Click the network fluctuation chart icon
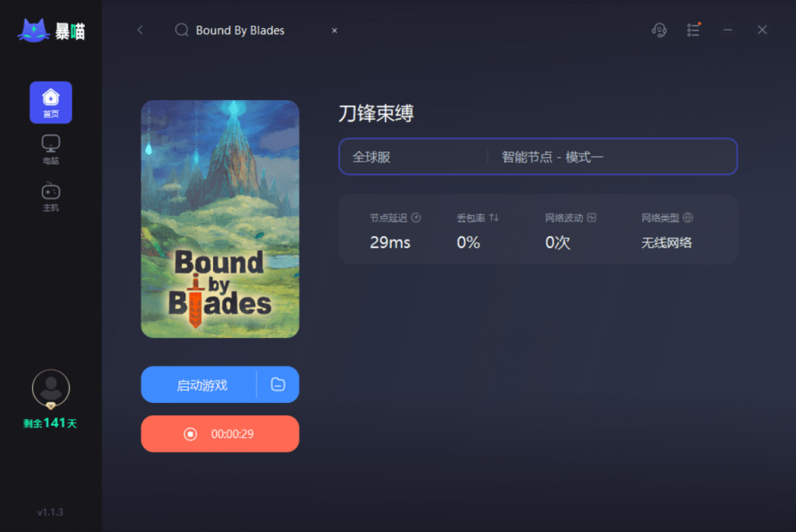The image size is (796, 532). pos(592,217)
